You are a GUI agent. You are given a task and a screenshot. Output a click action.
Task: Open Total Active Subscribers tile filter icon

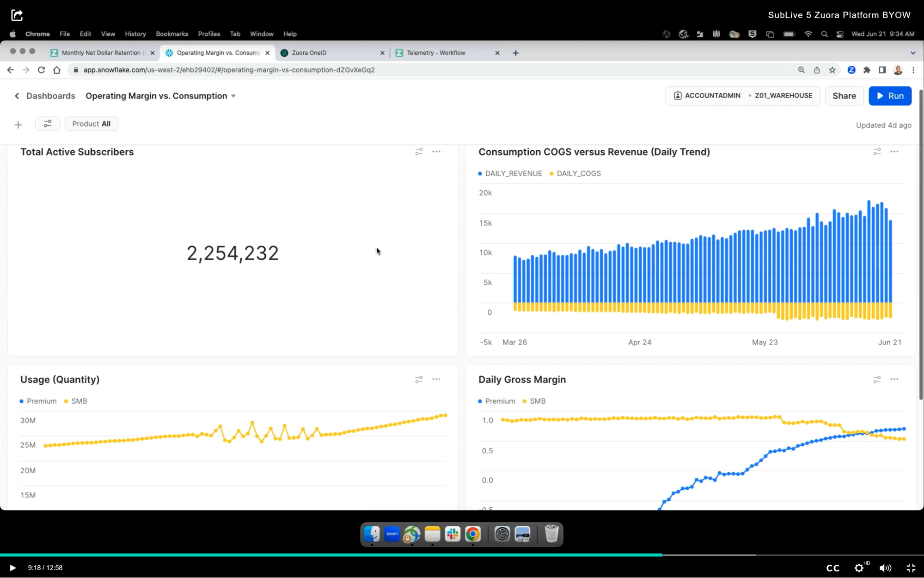click(419, 152)
